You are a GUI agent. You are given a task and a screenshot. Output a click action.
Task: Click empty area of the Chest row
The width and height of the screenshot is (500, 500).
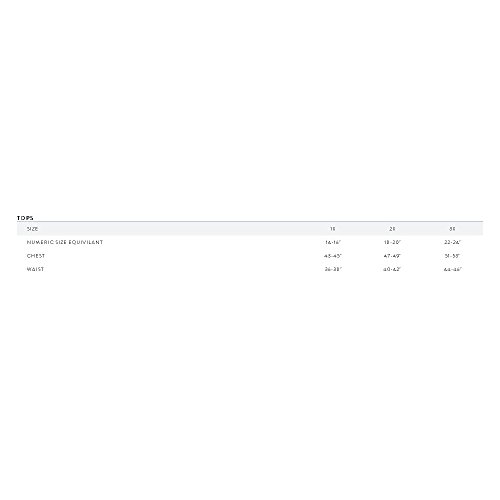[x=183, y=256]
